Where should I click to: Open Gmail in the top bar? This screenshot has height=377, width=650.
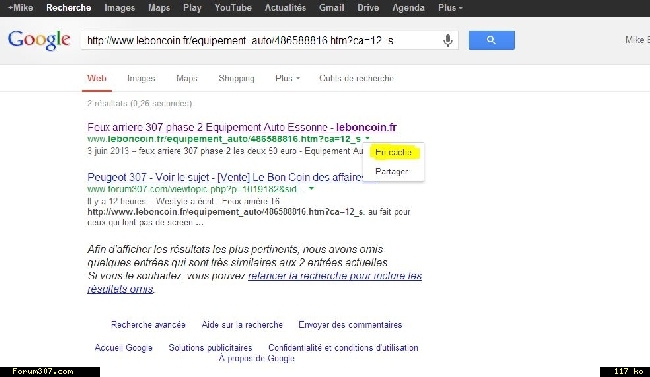pos(332,8)
